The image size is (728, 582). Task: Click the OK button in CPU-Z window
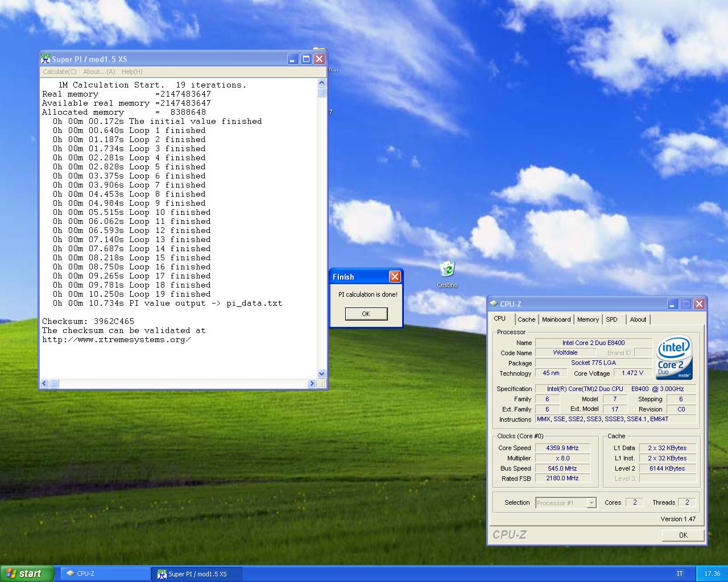(x=683, y=535)
